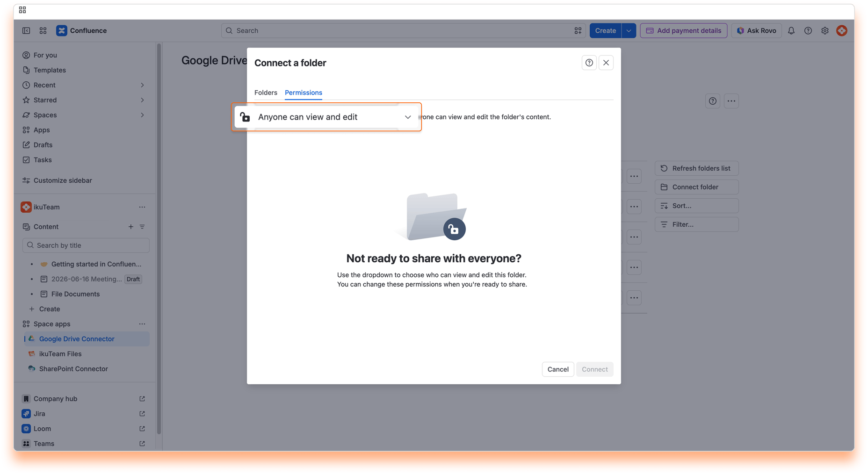
Task: Add new content with plus icon beside Content
Action: (x=130, y=227)
